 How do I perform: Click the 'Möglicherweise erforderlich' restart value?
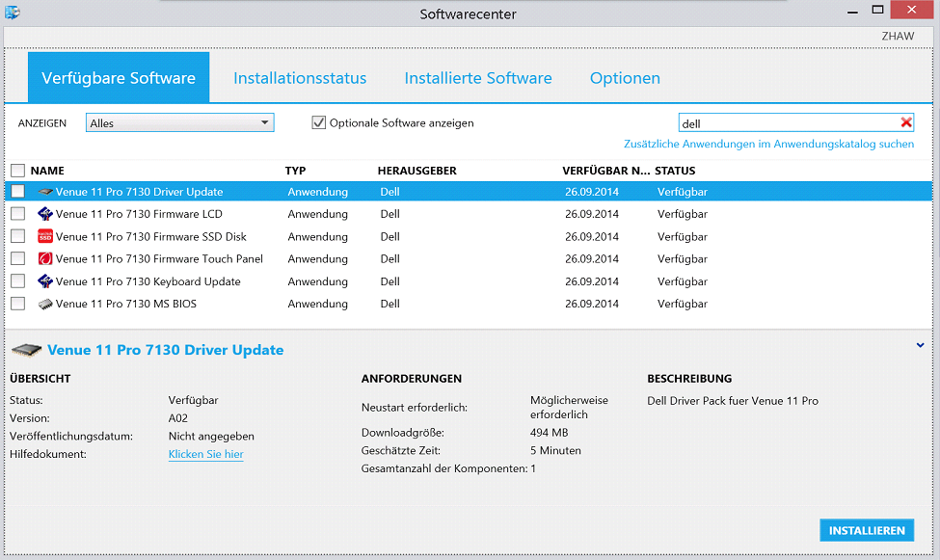(569, 408)
